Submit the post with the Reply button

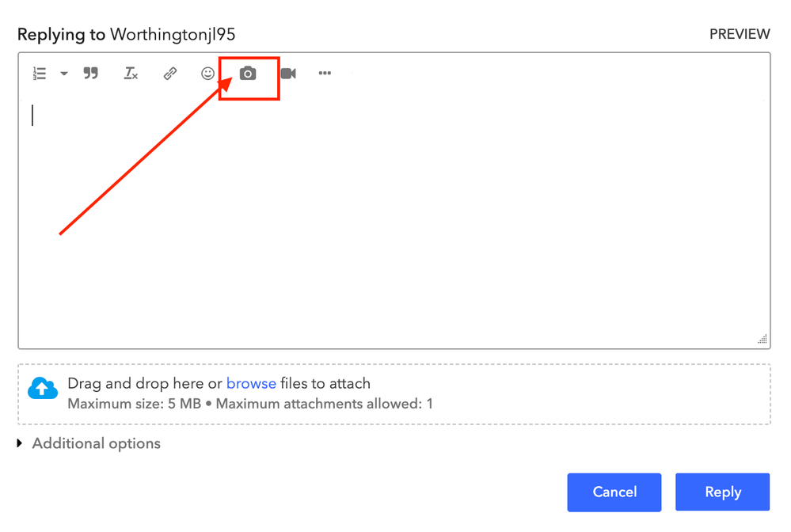722,492
